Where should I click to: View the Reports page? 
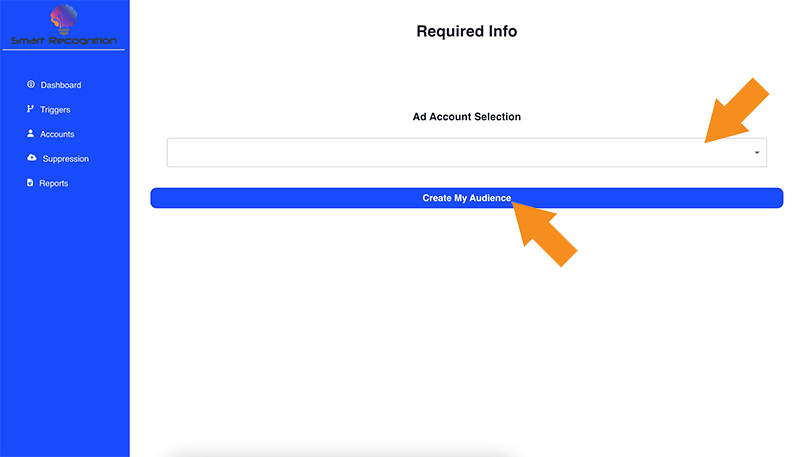pyautogui.click(x=54, y=183)
